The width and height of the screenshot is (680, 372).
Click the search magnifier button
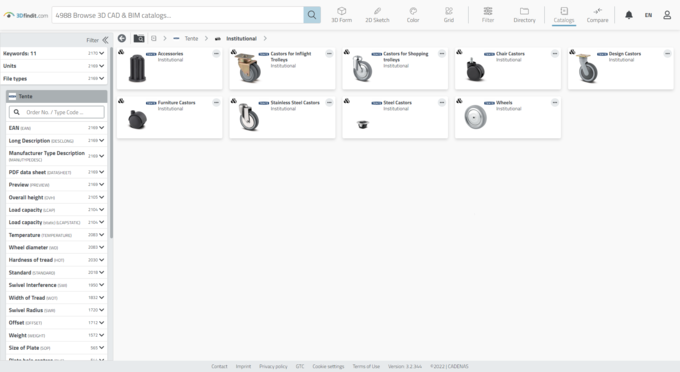(312, 15)
